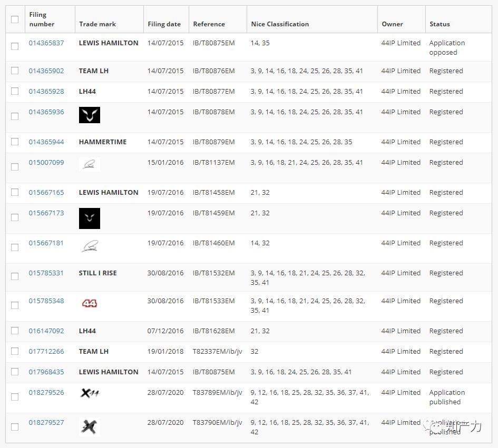The height and width of the screenshot is (448, 498).
Task: Select the checkbox for filing 018279526
Action: pos(15,397)
